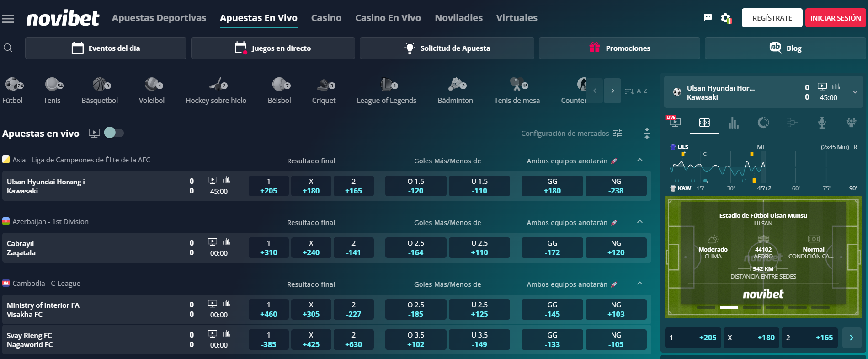Click INICIAR SESIÓN button
The height and width of the screenshot is (359, 868).
[836, 18]
